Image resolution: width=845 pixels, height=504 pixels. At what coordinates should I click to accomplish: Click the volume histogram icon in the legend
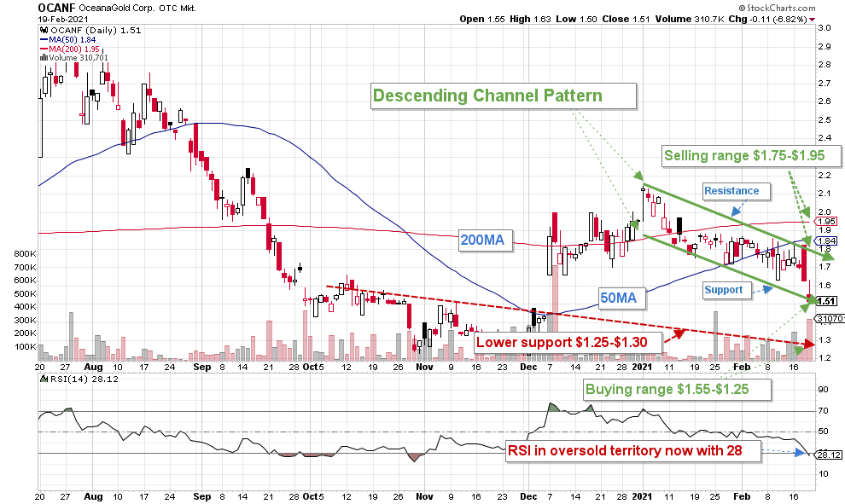click(43, 58)
